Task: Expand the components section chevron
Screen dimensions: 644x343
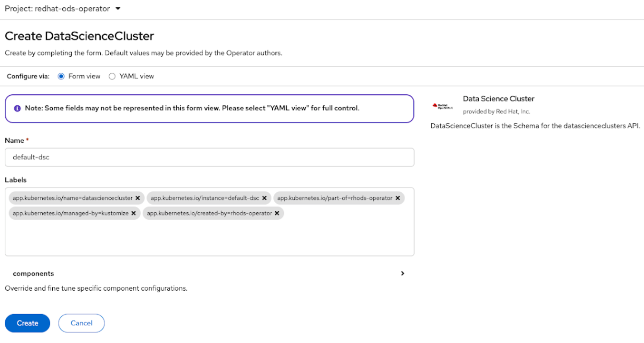Action: pyautogui.click(x=402, y=273)
